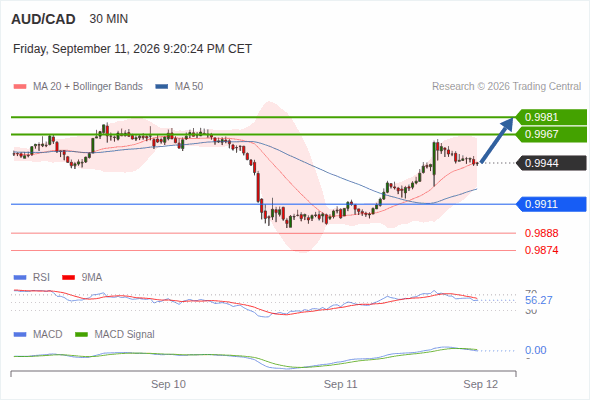Click the MA 20 + Bollinger Bands legend swatch
The height and width of the screenshot is (400, 590).
tap(20, 87)
